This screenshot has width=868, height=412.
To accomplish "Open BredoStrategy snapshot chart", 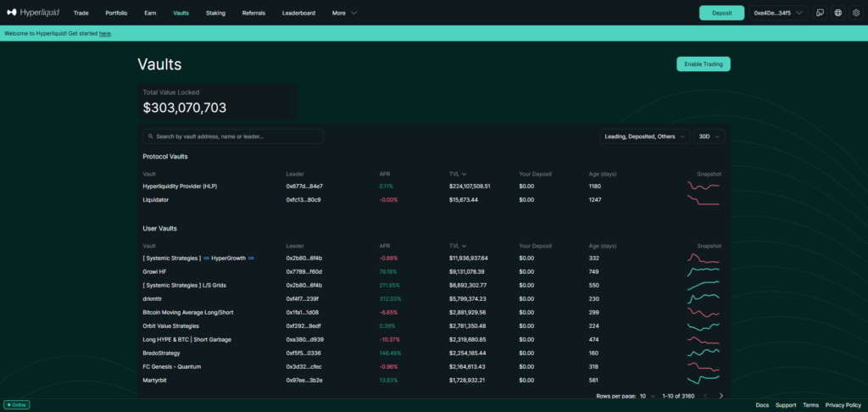I will tap(704, 353).
